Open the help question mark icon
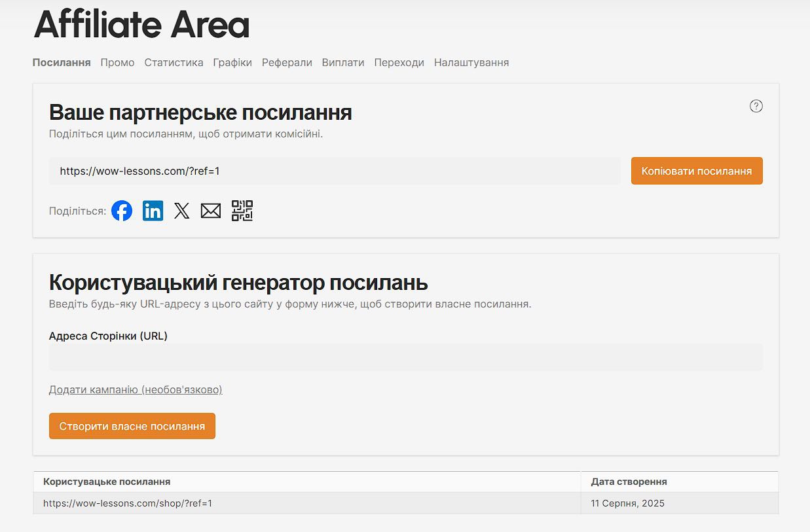The height and width of the screenshot is (532, 810). click(756, 106)
